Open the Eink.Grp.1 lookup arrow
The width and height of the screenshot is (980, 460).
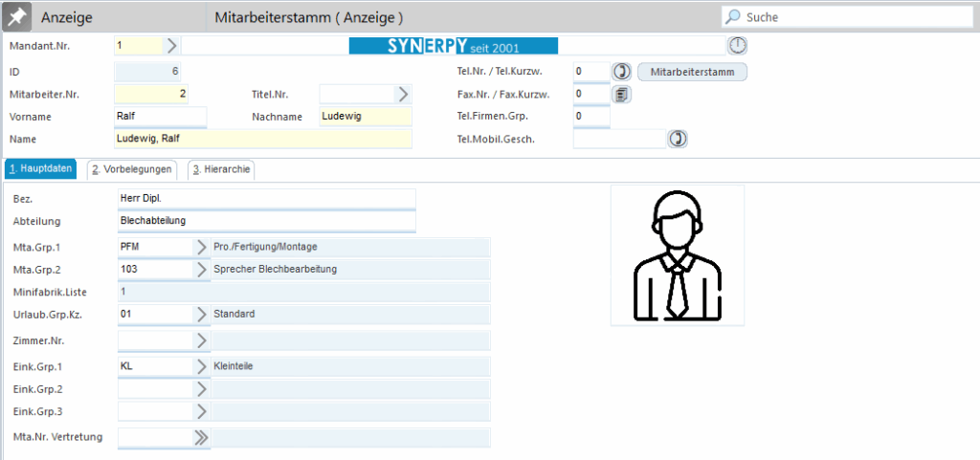click(201, 365)
